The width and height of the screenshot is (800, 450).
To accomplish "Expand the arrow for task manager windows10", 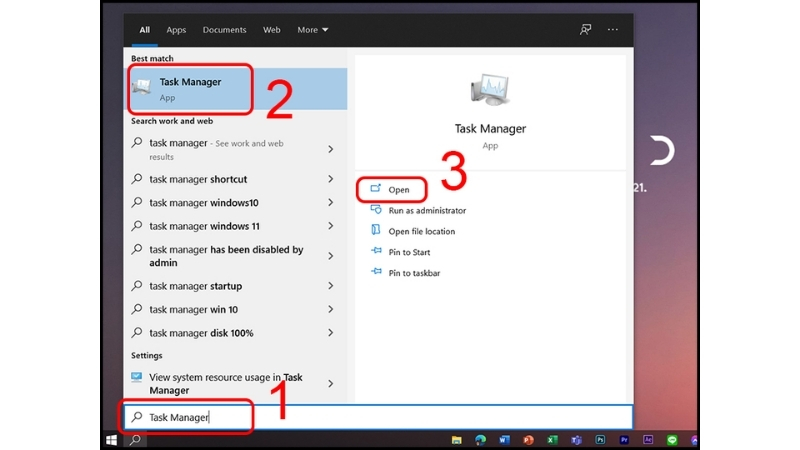I will pos(331,203).
